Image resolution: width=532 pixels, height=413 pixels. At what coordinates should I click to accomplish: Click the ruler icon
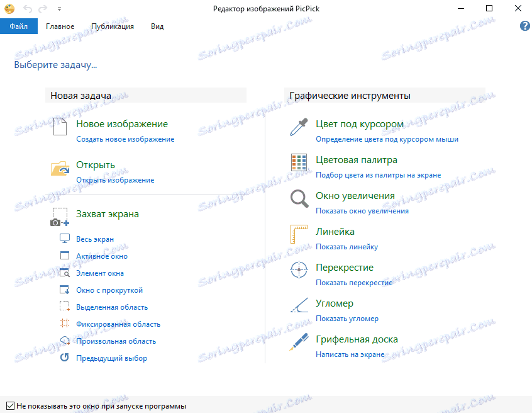(299, 234)
